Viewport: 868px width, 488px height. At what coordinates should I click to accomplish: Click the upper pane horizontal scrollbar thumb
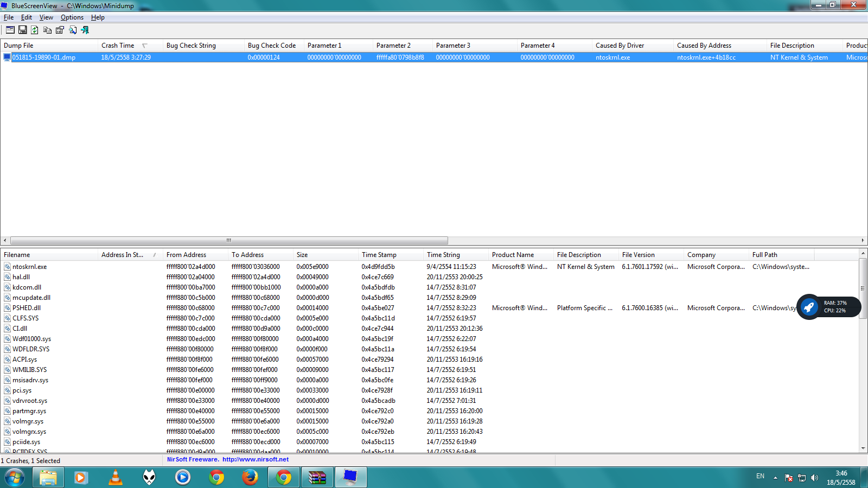tap(229, 240)
